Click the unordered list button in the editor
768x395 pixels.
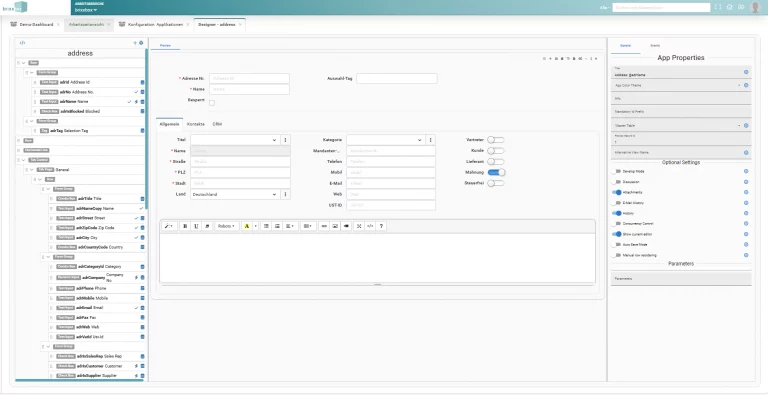[266, 226]
